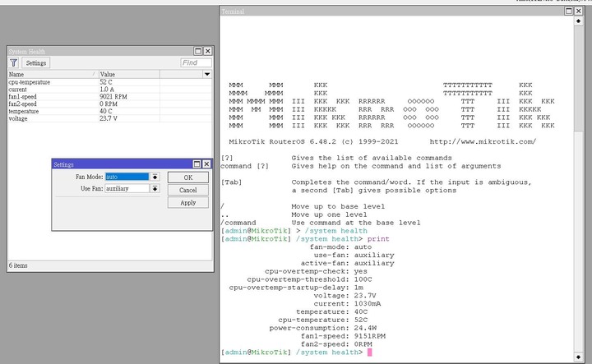Click the Terminal prompt cursor

tap(370, 352)
